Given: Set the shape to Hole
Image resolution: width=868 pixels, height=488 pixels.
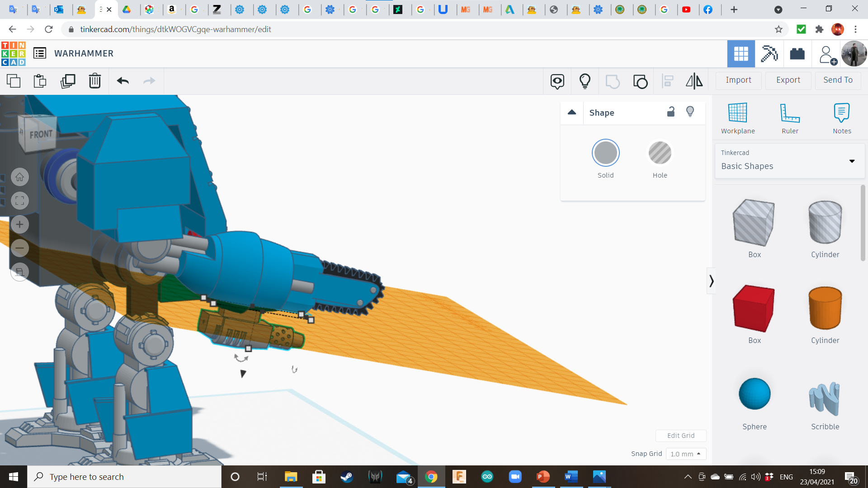Looking at the screenshot, I should coord(660,153).
